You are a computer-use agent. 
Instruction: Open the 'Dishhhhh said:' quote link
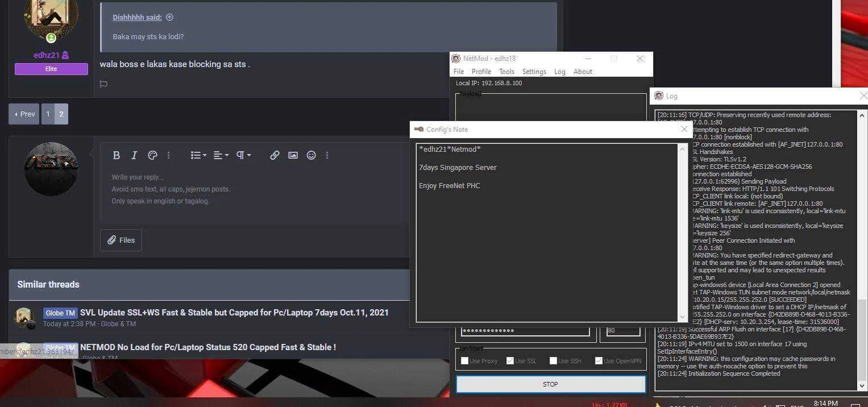[x=137, y=18]
